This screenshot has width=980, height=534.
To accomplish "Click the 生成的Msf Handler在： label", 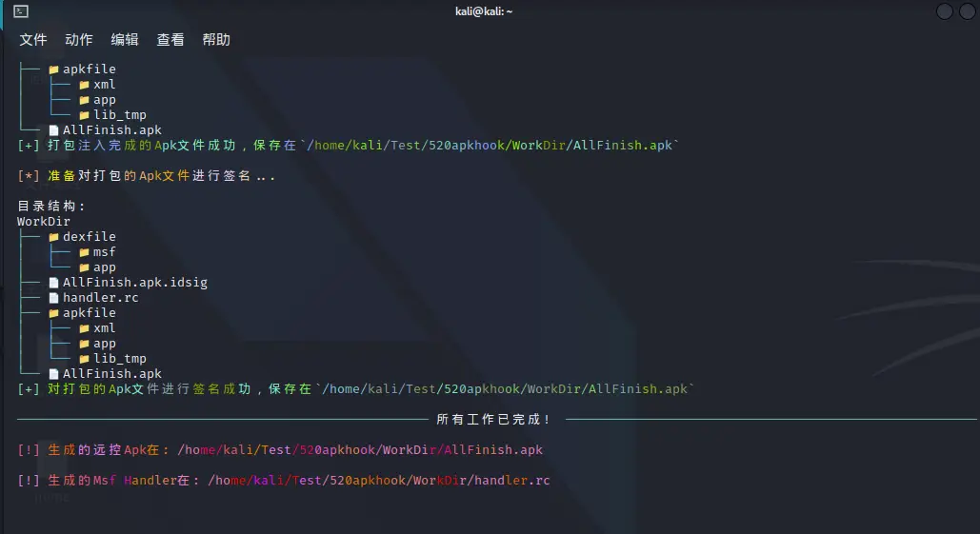I will [x=123, y=481].
